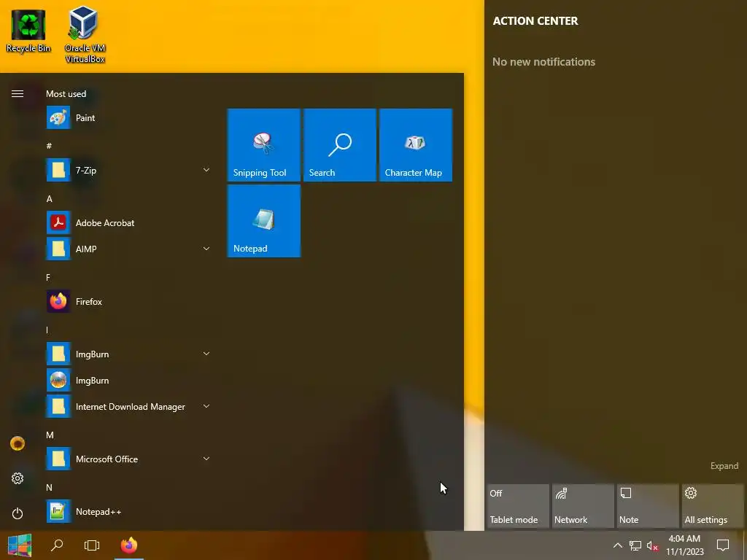Image resolution: width=747 pixels, height=560 pixels.
Task: Expand the AIMP folder chevron
Action: click(x=206, y=249)
